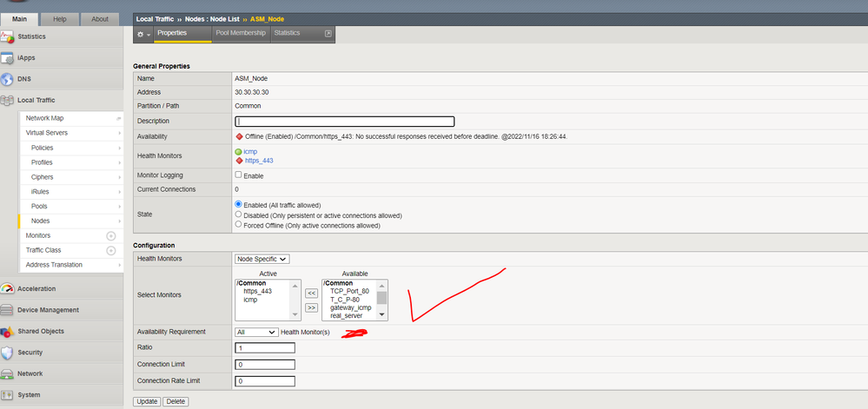868x409 pixels.
Task: Open the DNS globe icon
Action: pyautogui.click(x=8, y=79)
